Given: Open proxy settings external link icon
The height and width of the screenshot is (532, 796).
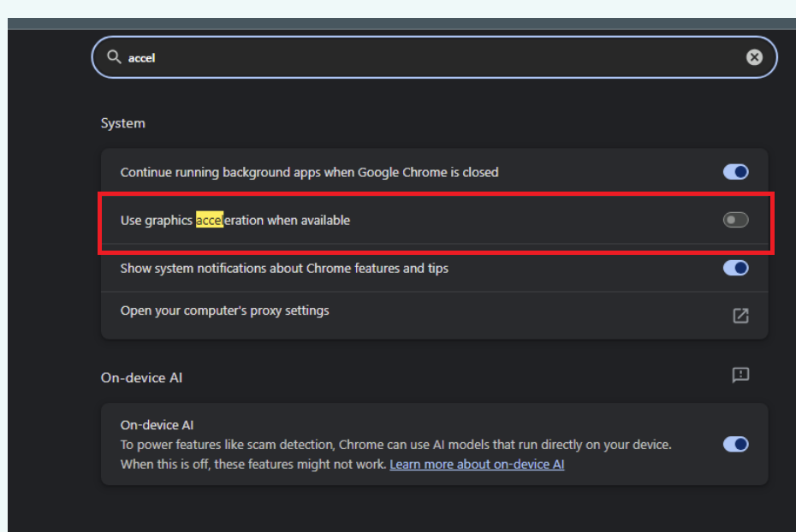Looking at the screenshot, I should [740, 316].
